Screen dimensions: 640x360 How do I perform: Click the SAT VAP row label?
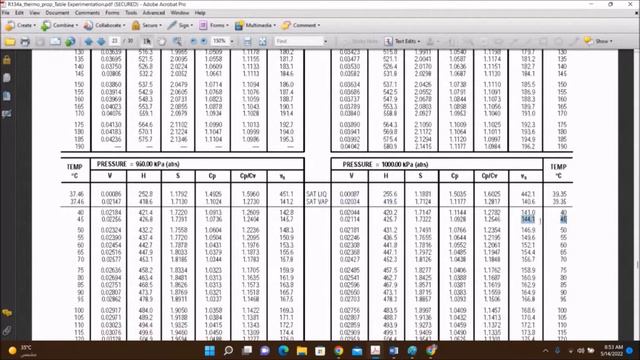(x=317, y=202)
